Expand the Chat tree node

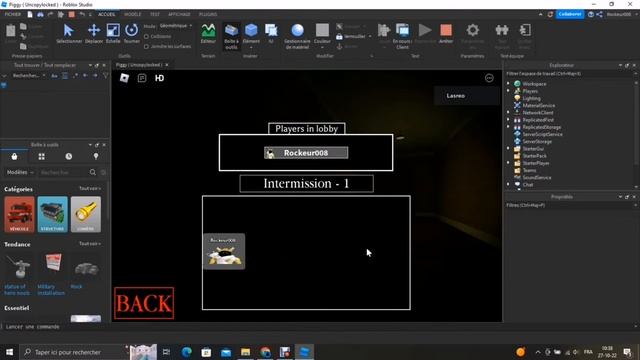coord(508,184)
